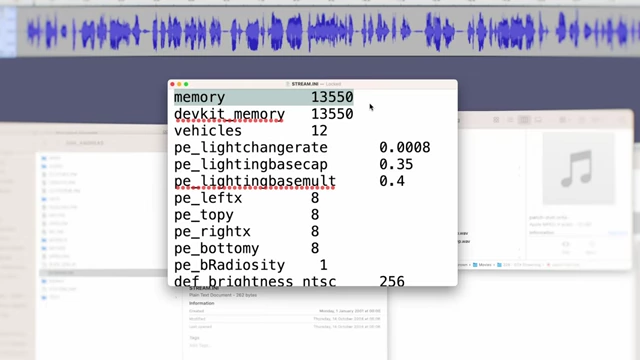Screen dimensions: 640x360
Task: Click the value 0.4
Action: coord(392,181)
